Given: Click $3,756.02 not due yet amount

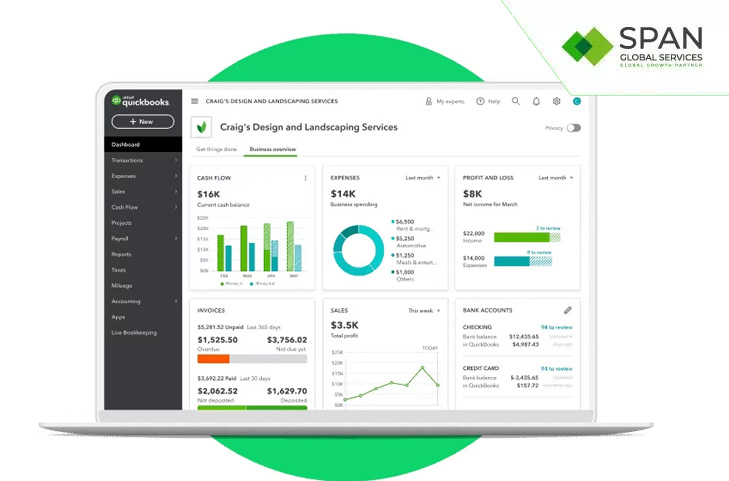Looking at the screenshot, I should 287,340.
